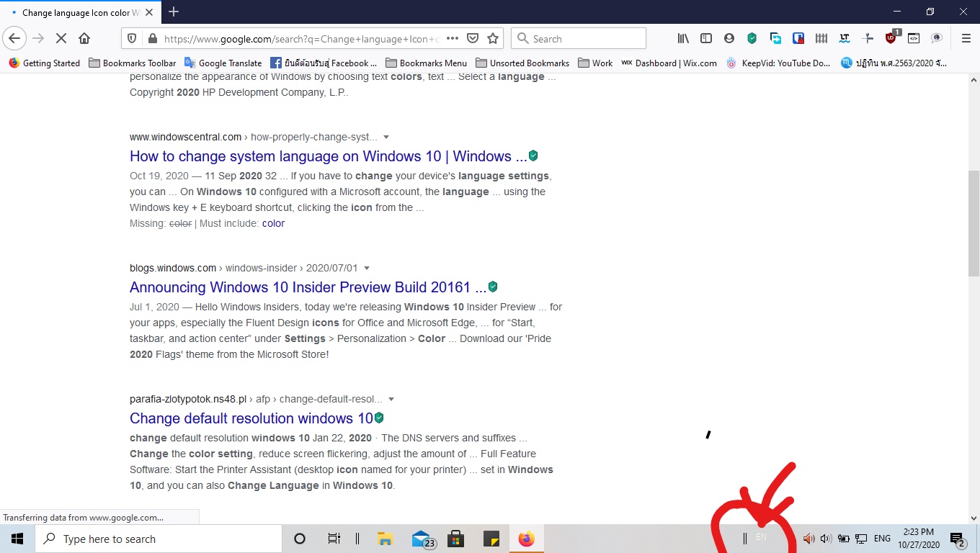The height and width of the screenshot is (553, 980).
Task: Open Dashboard | Wix.com bookmark
Action: 669,63
